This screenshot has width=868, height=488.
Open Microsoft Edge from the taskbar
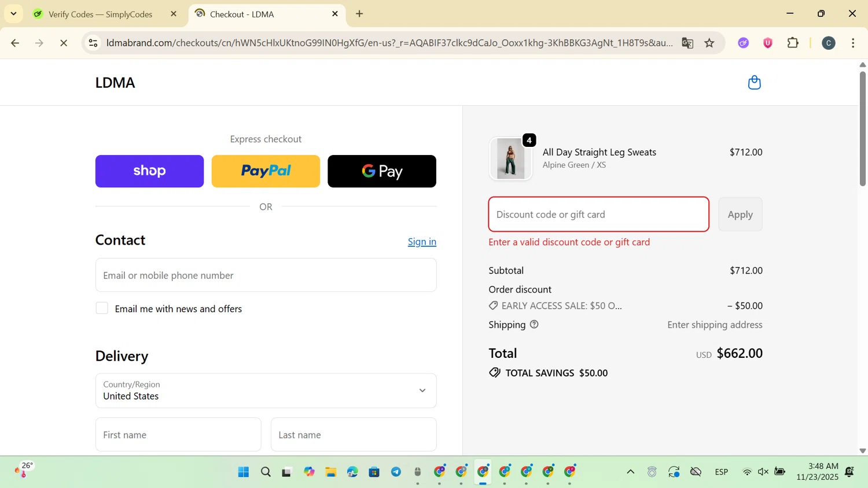click(x=352, y=472)
